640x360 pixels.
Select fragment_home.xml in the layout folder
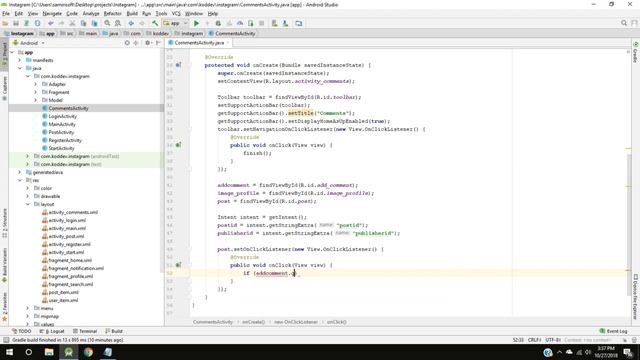pyautogui.click(x=70, y=260)
